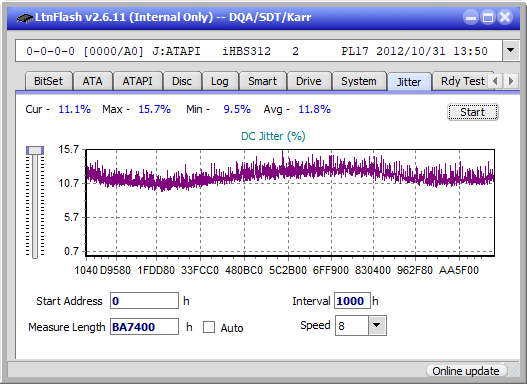Click the Online update button
The height and width of the screenshot is (384, 527).
[x=466, y=371]
